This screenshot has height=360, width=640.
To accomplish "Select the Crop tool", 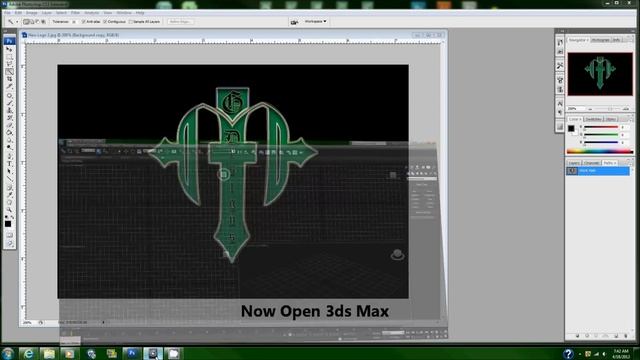I will point(9,79).
